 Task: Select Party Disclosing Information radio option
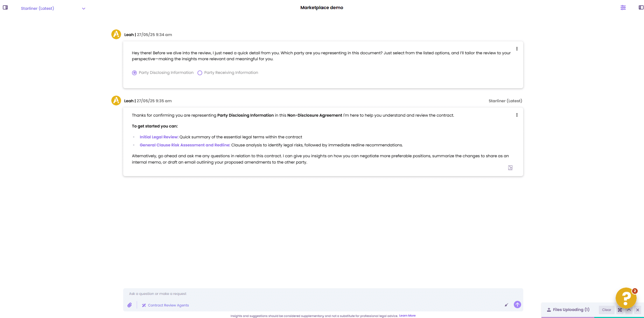(134, 73)
